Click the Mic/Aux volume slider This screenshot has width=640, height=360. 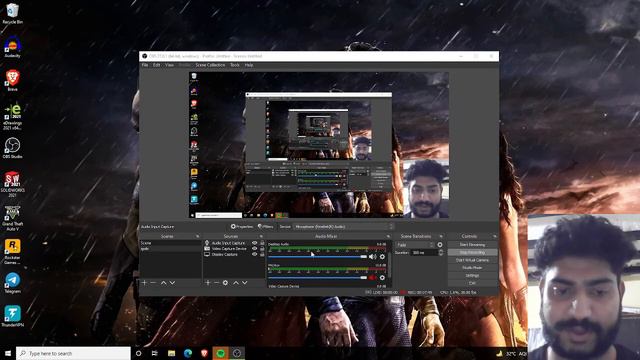tap(318, 278)
